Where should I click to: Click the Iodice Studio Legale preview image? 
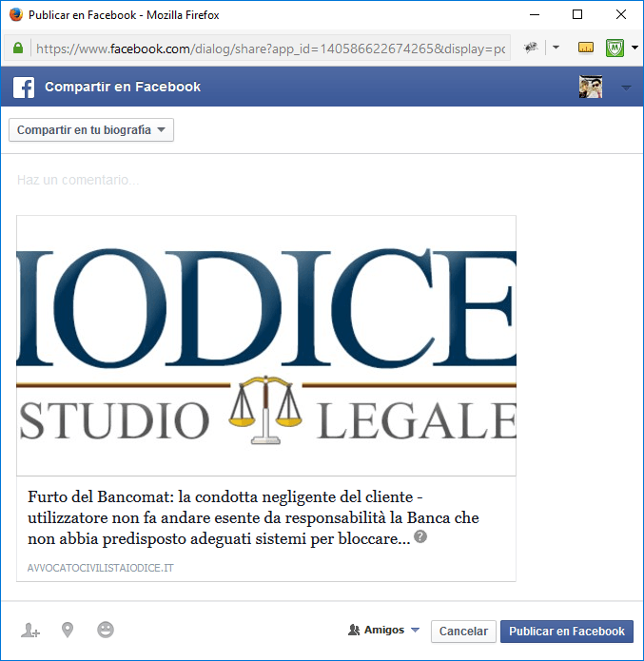tap(266, 345)
